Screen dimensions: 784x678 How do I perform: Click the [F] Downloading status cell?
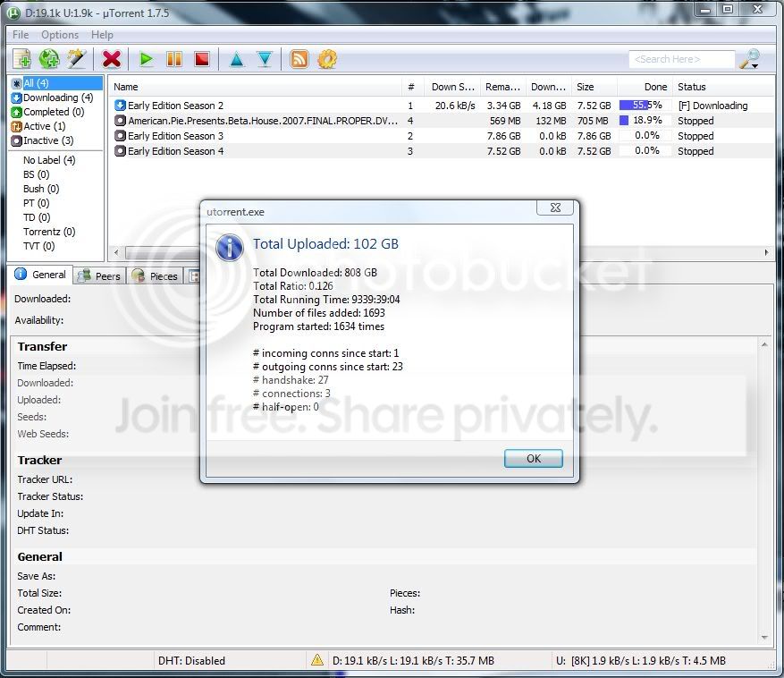click(712, 106)
